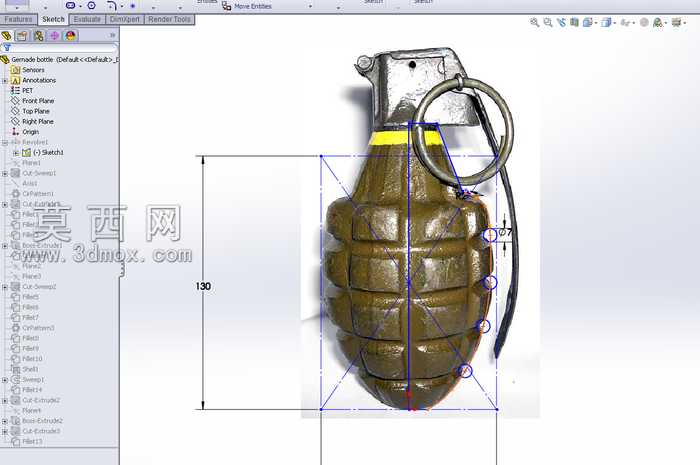The image size is (700, 465).
Task: Expand the manager pane tabs chevron
Action: click(112, 35)
